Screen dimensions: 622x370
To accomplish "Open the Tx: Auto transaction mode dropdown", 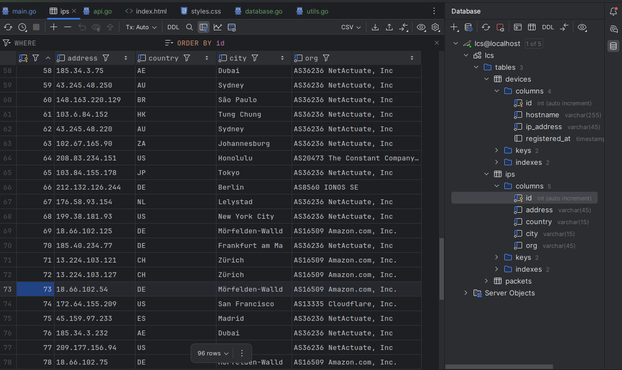I will (141, 27).
